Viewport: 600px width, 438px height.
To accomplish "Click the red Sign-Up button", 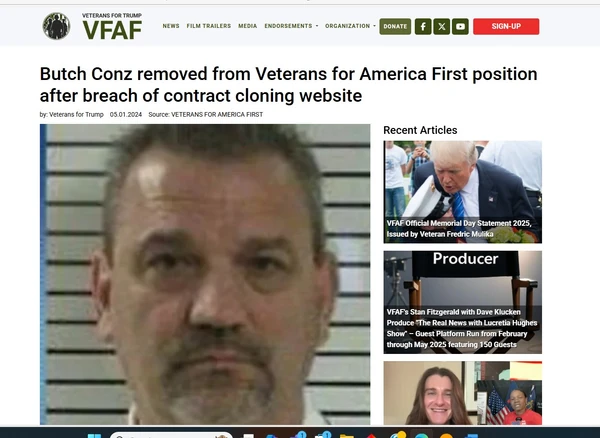I will click(x=506, y=26).
